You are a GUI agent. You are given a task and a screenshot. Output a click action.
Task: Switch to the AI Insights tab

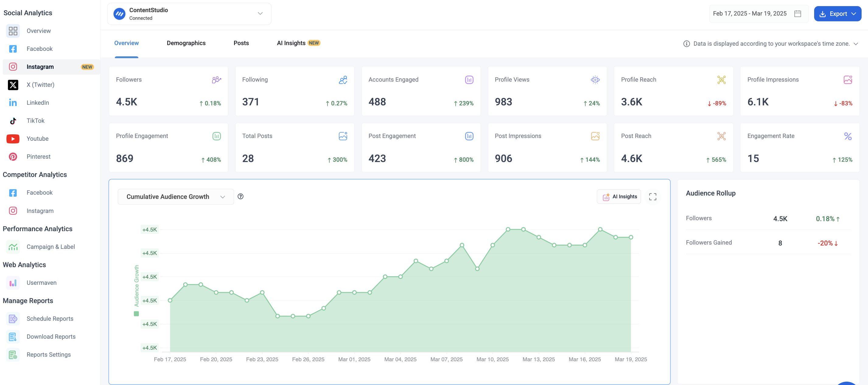click(x=298, y=43)
